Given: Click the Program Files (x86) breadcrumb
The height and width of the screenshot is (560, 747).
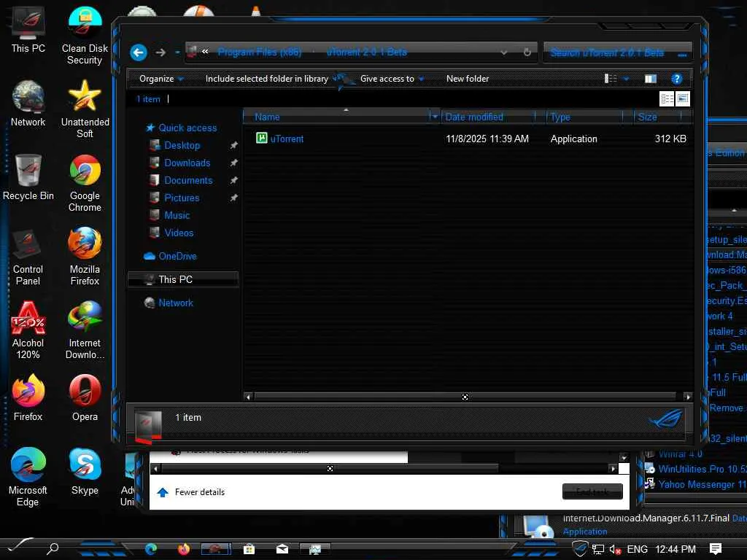Looking at the screenshot, I should pyautogui.click(x=259, y=52).
